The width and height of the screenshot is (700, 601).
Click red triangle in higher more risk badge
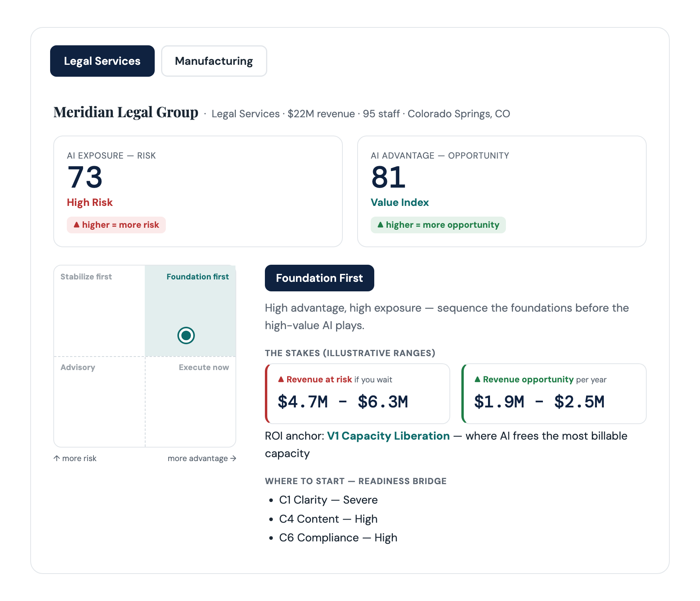pos(77,225)
